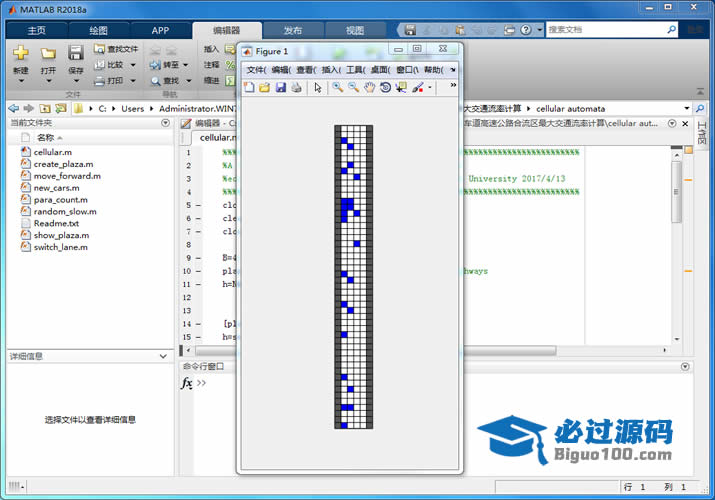Click the Rotate 3D tool in Figure 1
Viewport: 715px width, 500px height.
click(x=385, y=88)
